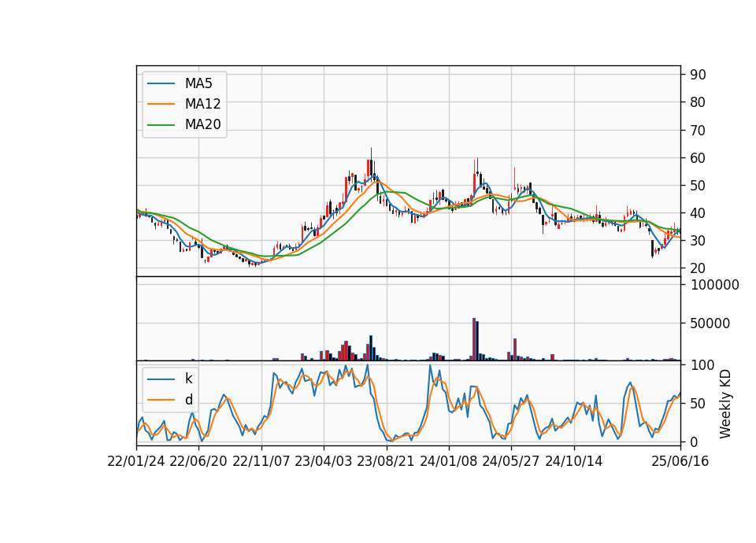Click the 22/01/24 date tick label
Screen dimensions: 756x543
coord(136,461)
